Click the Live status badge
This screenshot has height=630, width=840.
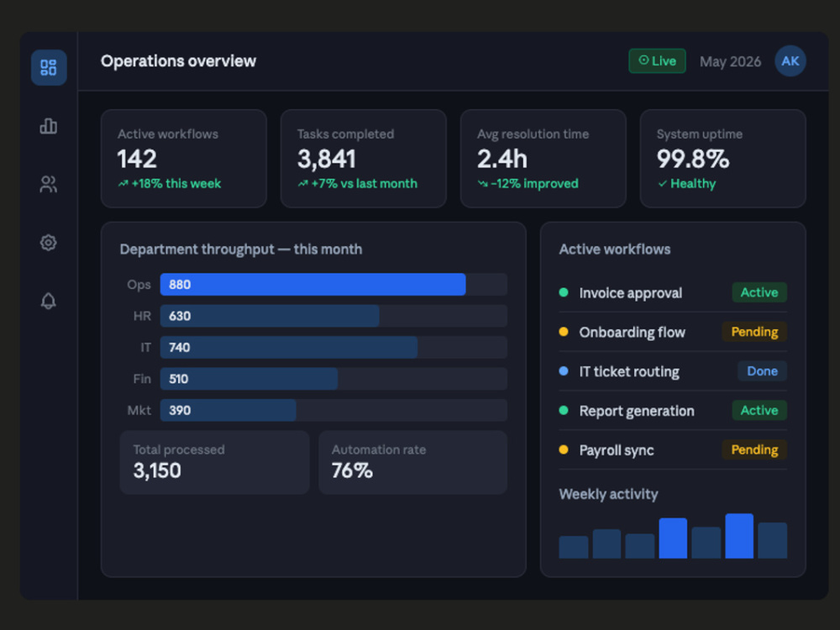658,61
